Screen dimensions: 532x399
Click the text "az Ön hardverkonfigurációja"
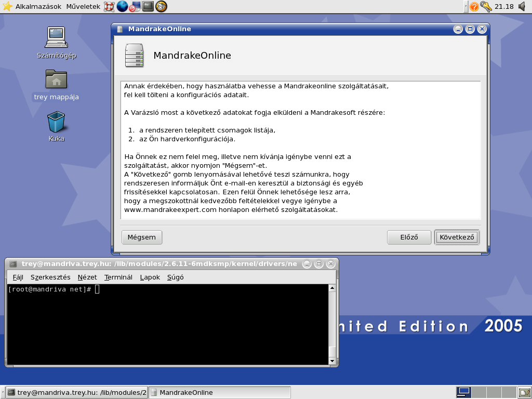pyautogui.click(x=187, y=139)
